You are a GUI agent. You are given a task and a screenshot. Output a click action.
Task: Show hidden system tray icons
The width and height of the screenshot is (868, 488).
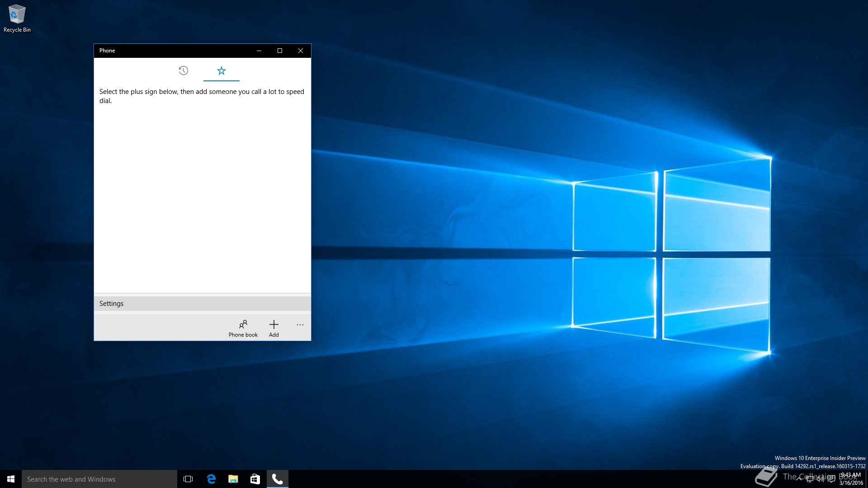(799, 479)
